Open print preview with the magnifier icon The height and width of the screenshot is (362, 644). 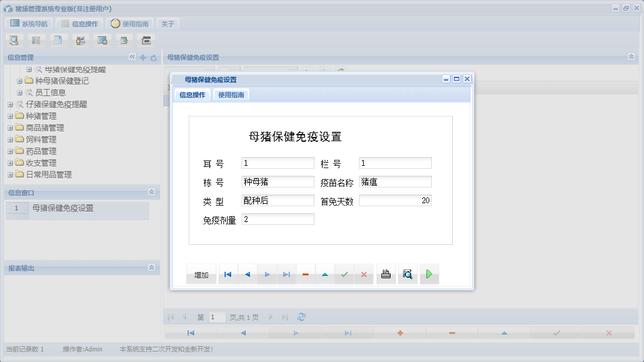408,274
